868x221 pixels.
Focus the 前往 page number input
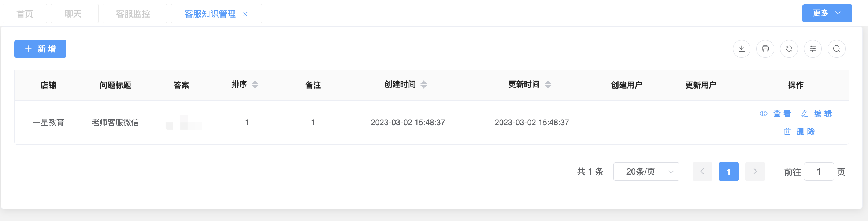(819, 172)
